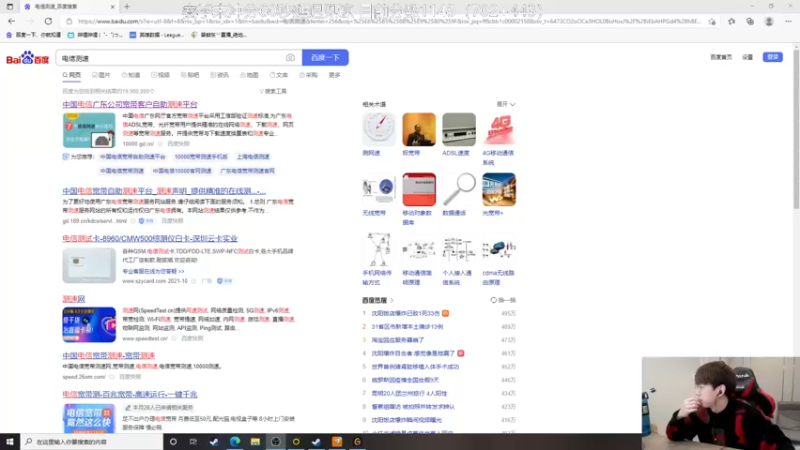
Task: Open Task View on the taskbar
Action: pyautogui.click(x=193, y=442)
